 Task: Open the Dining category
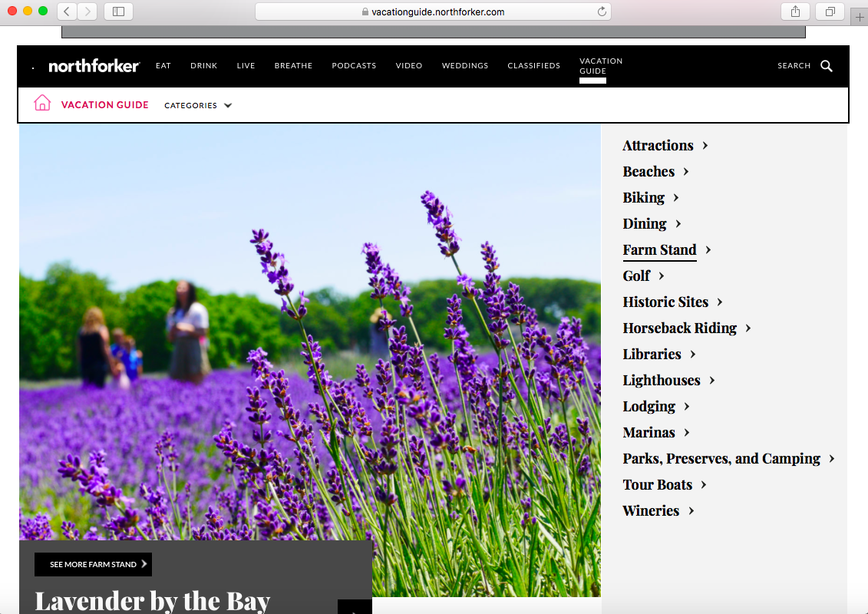pyautogui.click(x=645, y=223)
